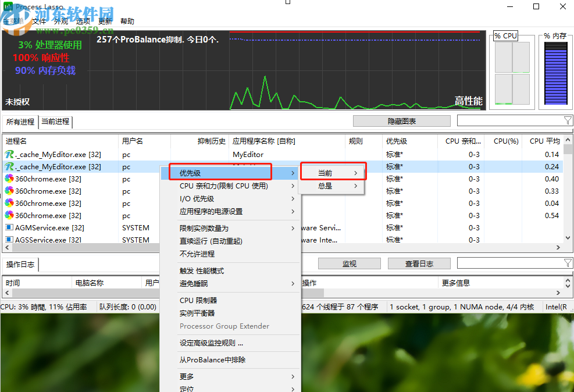
Task: Choose 实例平衡器 menu item
Action: point(231,313)
